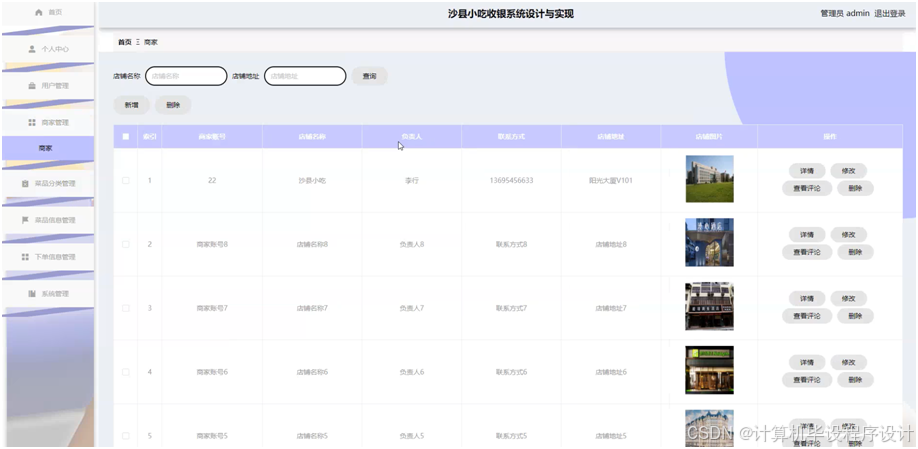Click the clipboard icon beside 菜品分类管理
The image size is (918, 449).
[25, 184]
